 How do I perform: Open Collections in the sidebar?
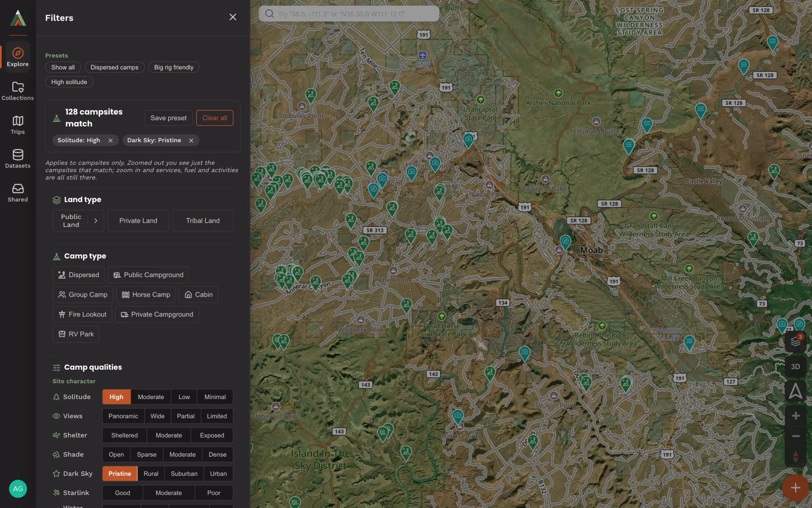click(x=18, y=91)
